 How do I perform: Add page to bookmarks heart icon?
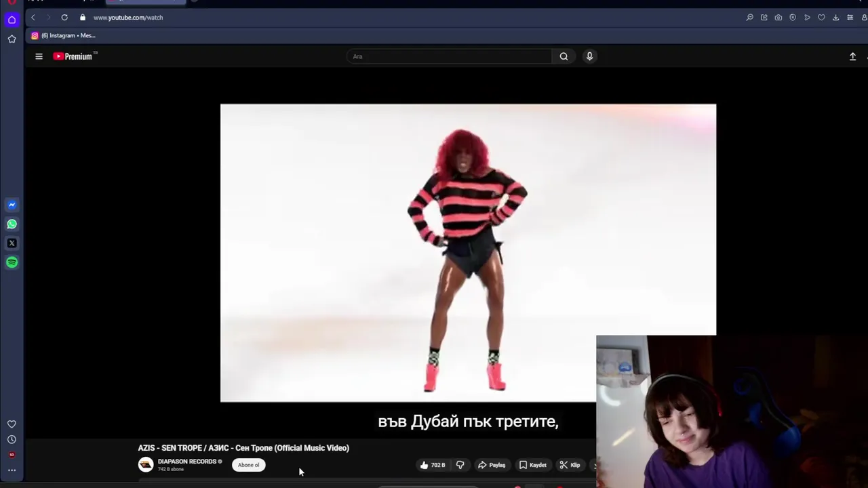pos(821,18)
